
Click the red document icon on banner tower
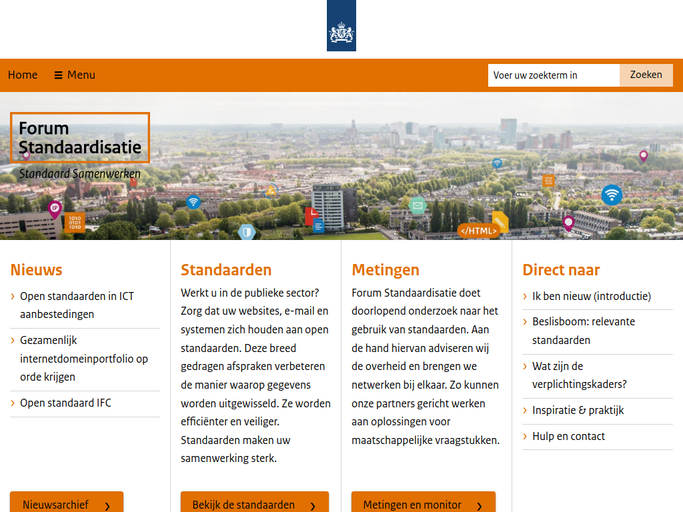tap(311, 216)
